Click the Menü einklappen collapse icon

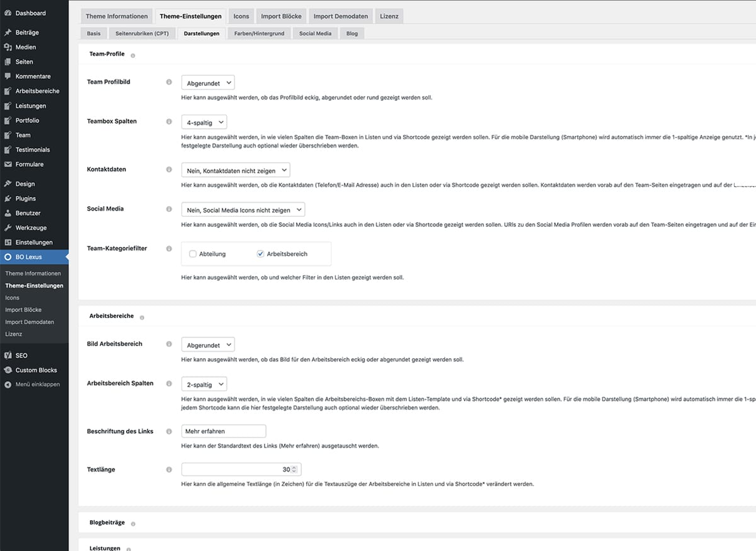[8, 384]
